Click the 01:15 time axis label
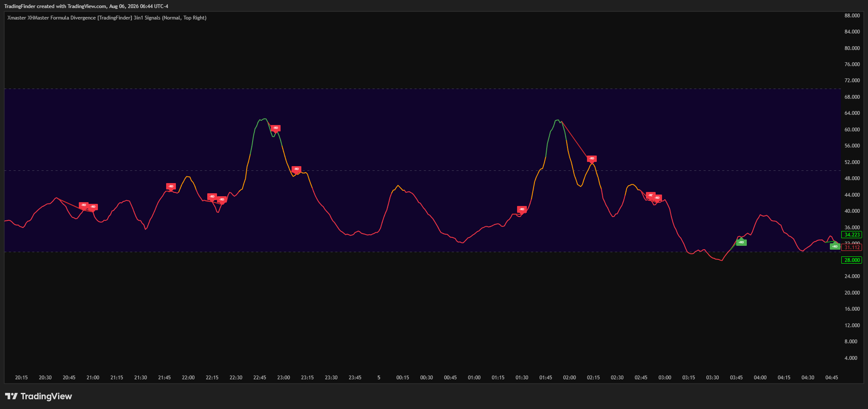 [x=498, y=378]
